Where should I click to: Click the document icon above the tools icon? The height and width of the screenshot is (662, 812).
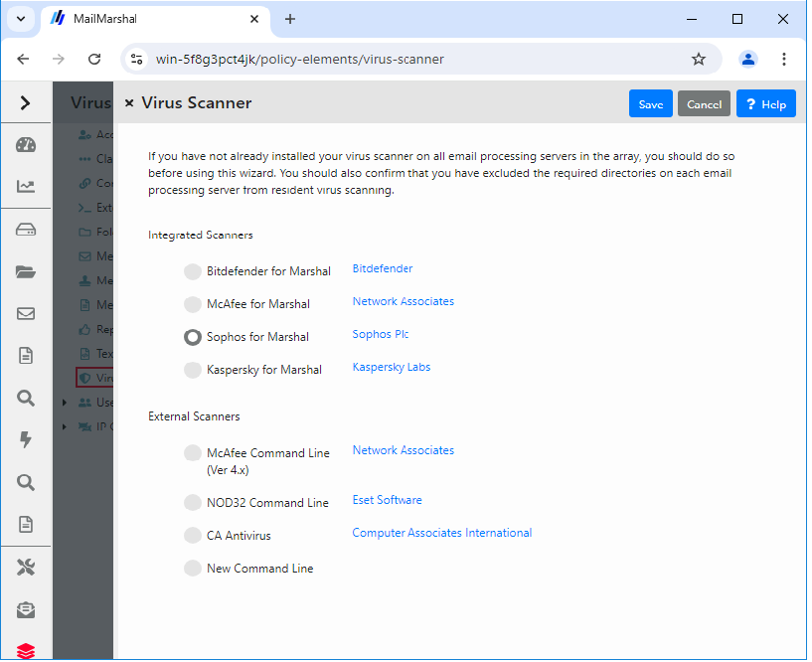click(x=26, y=525)
